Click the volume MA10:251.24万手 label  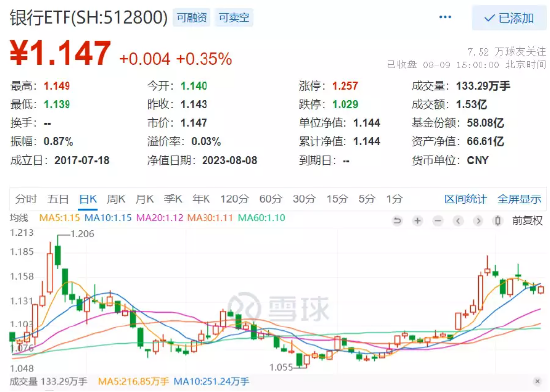tap(211, 381)
